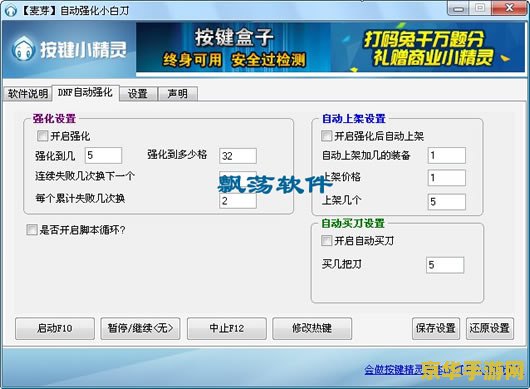Click the 自动上架加几的装备 input field
This screenshot has height=389, width=530.
[447, 155]
